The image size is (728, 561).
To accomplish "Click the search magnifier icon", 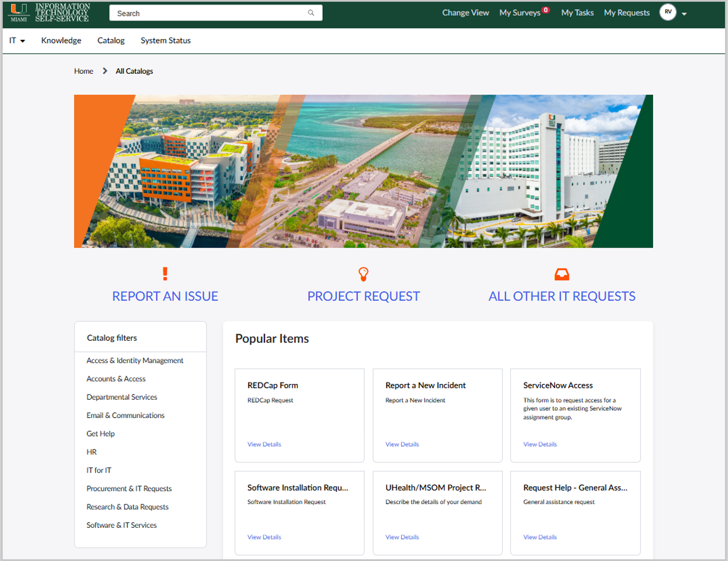I will (x=311, y=13).
